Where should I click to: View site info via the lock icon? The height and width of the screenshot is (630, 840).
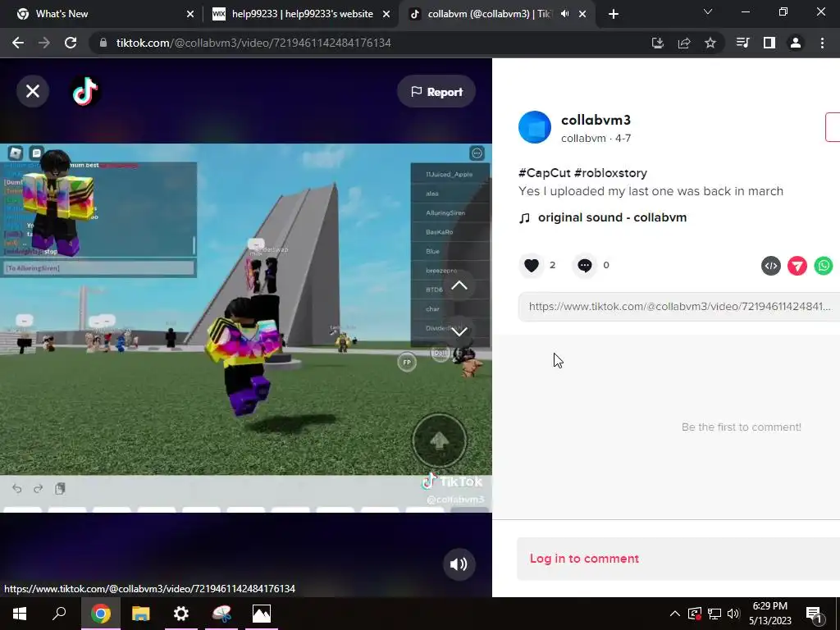click(103, 43)
